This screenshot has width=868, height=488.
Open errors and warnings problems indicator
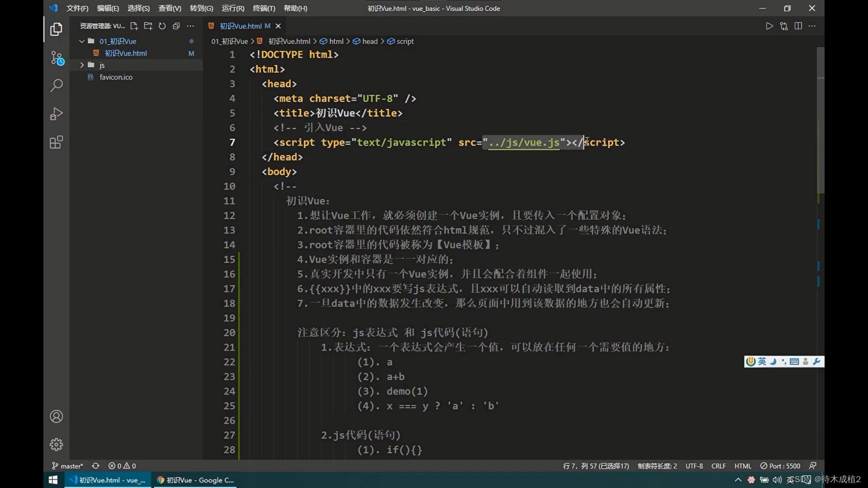[x=122, y=466]
